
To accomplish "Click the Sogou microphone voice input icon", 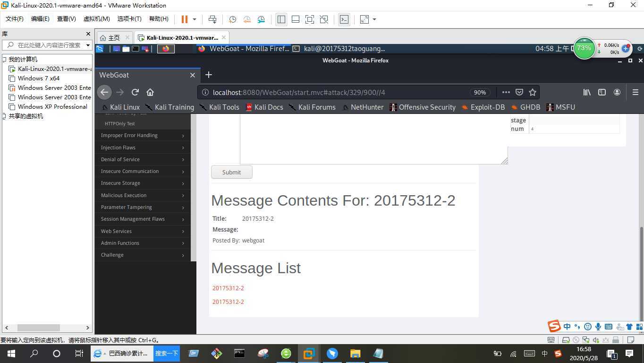I will [598, 327].
